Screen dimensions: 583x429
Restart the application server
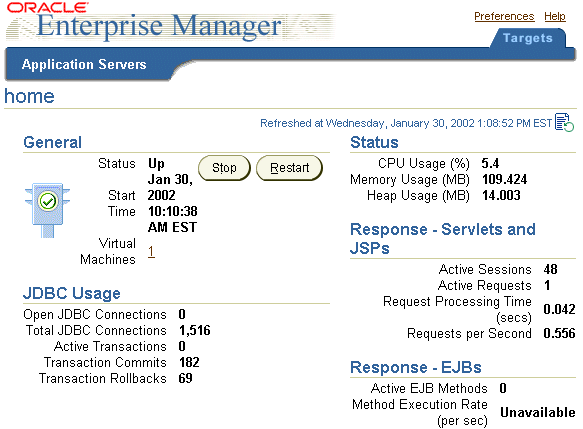tap(289, 168)
